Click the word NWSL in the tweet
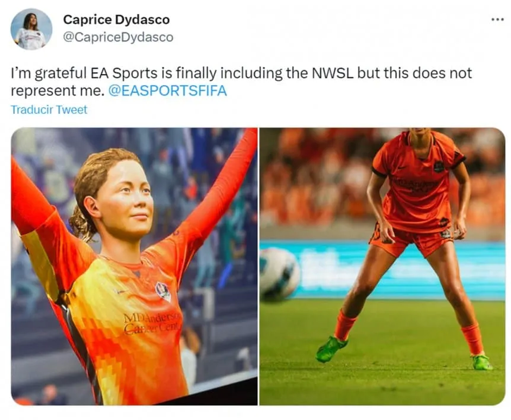511x420 pixels. [333, 73]
